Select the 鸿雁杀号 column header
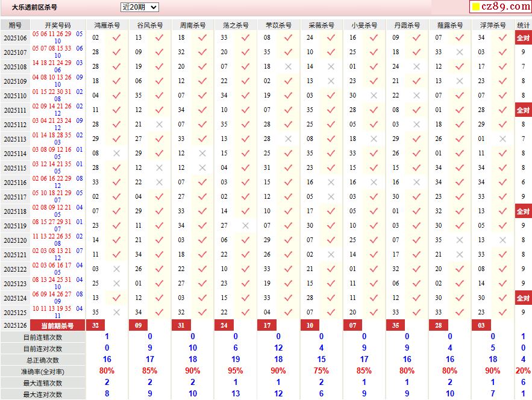 coord(107,25)
